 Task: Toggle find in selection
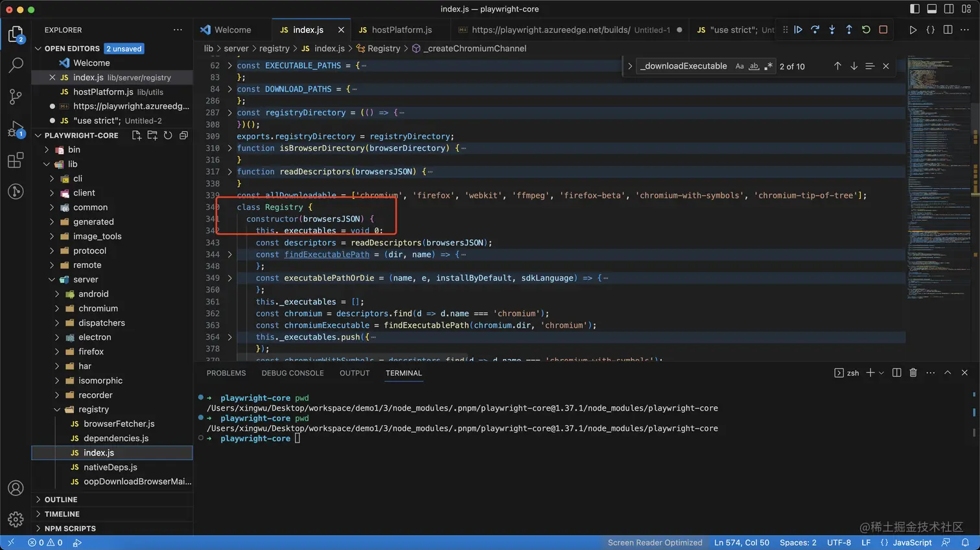click(870, 66)
